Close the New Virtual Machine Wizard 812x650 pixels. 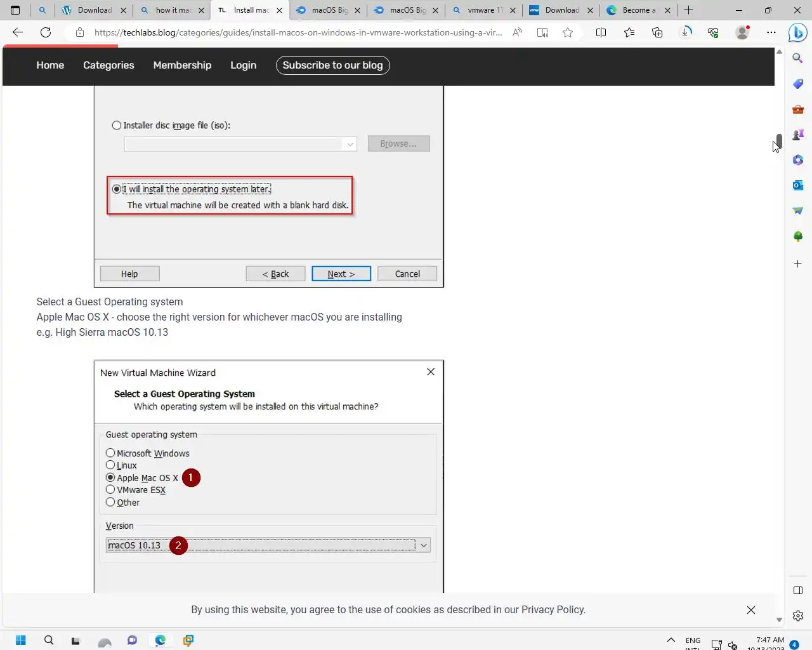(431, 372)
